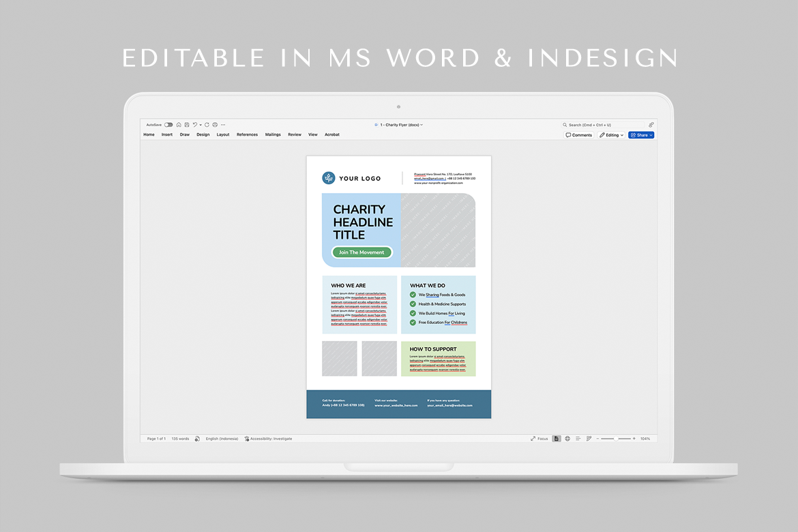The image size is (798, 532).
Task: Expand the Undo history dropdown arrow
Action: 201,125
